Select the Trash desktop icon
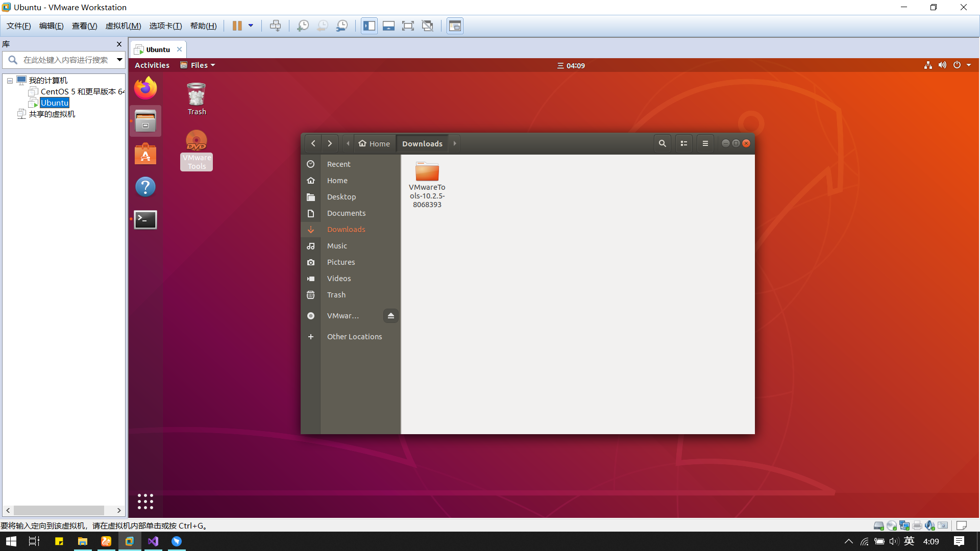This screenshot has width=980, height=551. pos(197,99)
